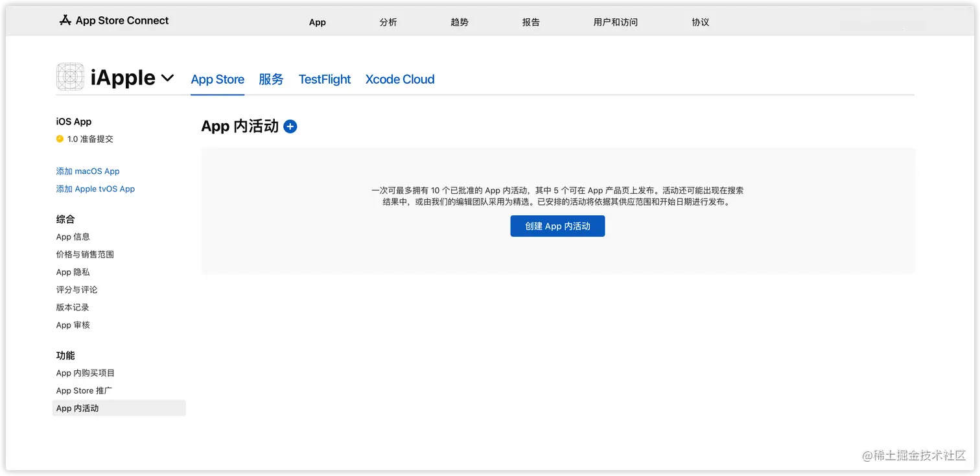Click the yellow status dot for 1.0 准备提交

[x=60, y=139]
